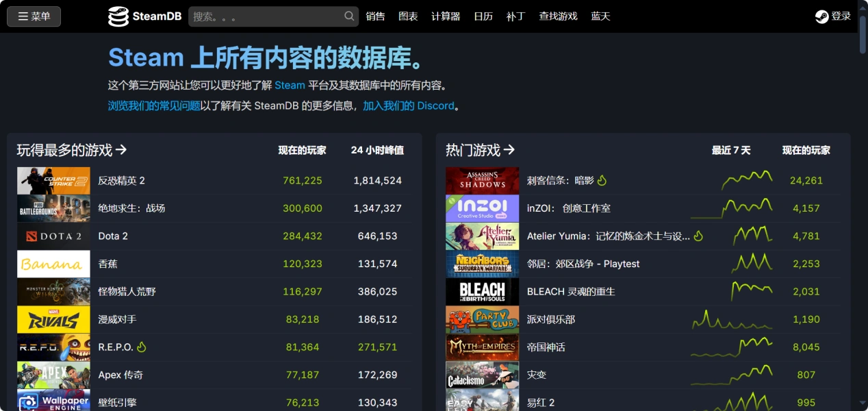This screenshot has height=411, width=868.
Task: Click the Steam hyperlink in the description
Action: point(290,86)
